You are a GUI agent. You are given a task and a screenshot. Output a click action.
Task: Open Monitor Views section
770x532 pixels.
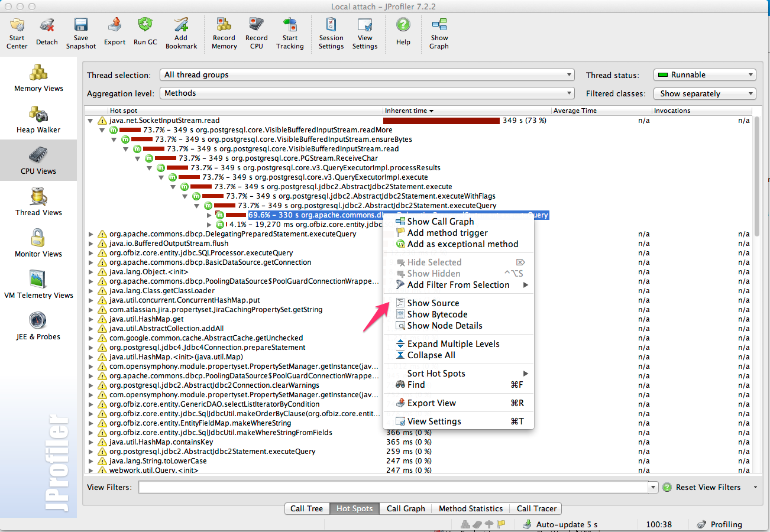click(38, 243)
